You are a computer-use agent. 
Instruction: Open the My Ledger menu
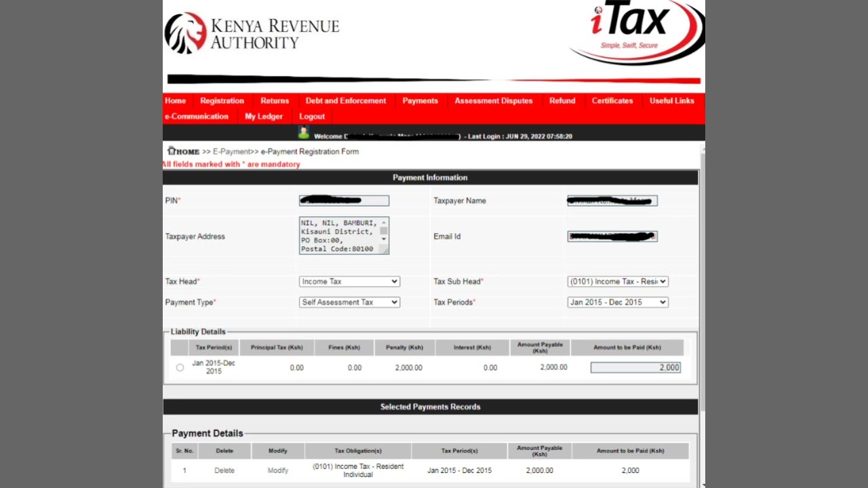click(264, 116)
